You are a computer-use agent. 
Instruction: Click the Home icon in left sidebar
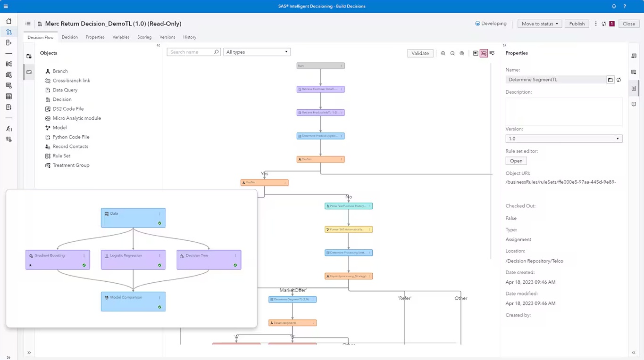pos(8,21)
